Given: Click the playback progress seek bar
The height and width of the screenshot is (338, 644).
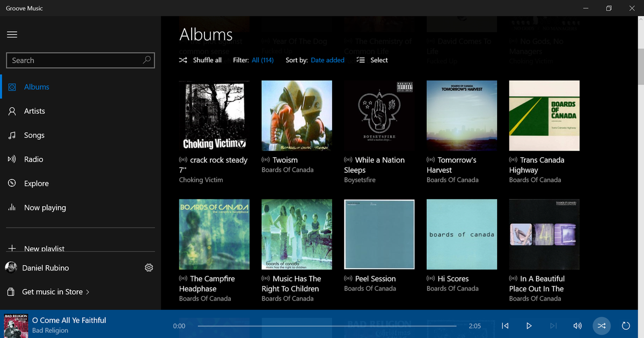Looking at the screenshot, I should click(327, 326).
